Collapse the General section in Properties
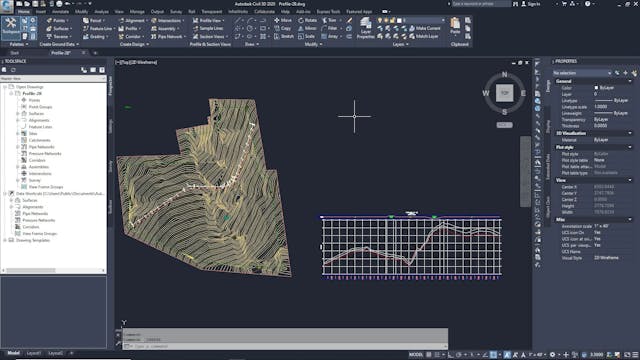 pos(630,81)
